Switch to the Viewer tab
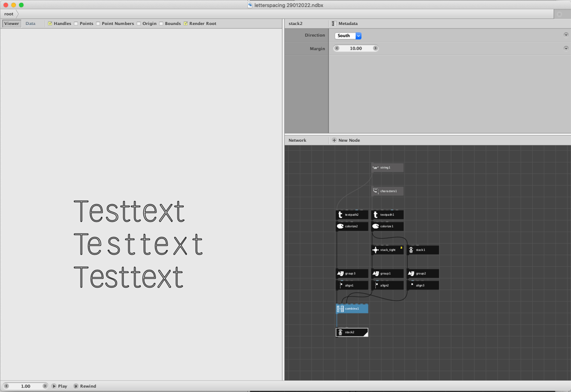 [11, 23]
